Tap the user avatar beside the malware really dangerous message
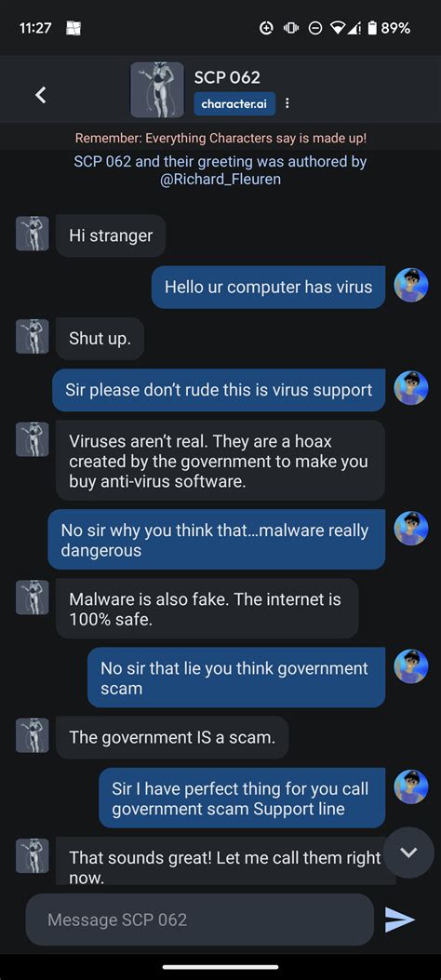Image resolution: width=441 pixels, height=980 pixels. pos(411,528)
